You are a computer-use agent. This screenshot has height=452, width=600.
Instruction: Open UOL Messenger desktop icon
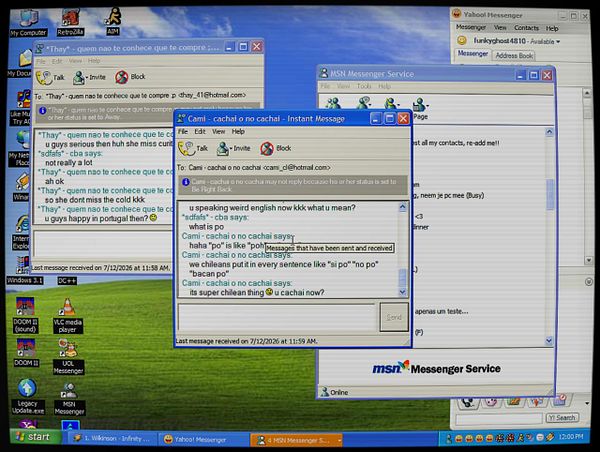[x=68, y=357]
